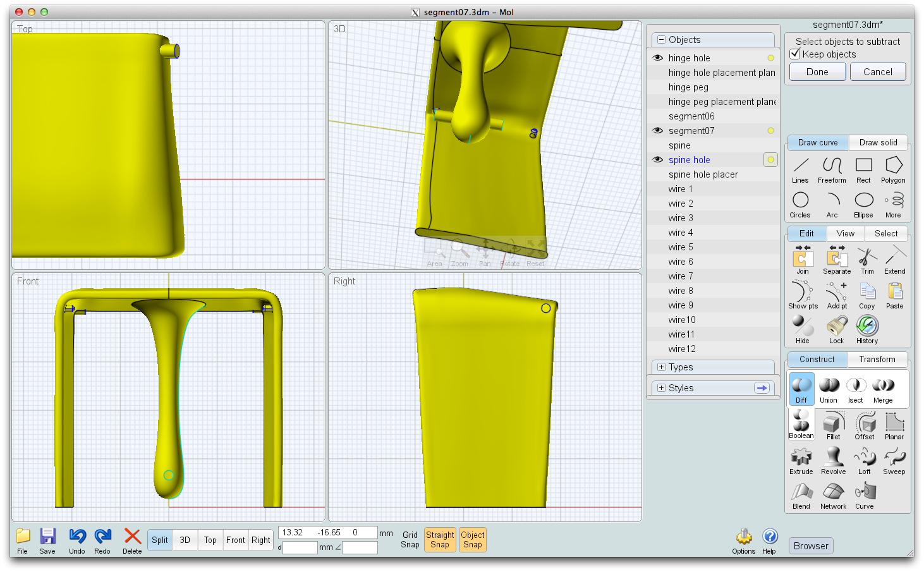Expand the Styles section
Image resolution: width=924 pixels, height=572 pixels.
(x=662, y=387)
